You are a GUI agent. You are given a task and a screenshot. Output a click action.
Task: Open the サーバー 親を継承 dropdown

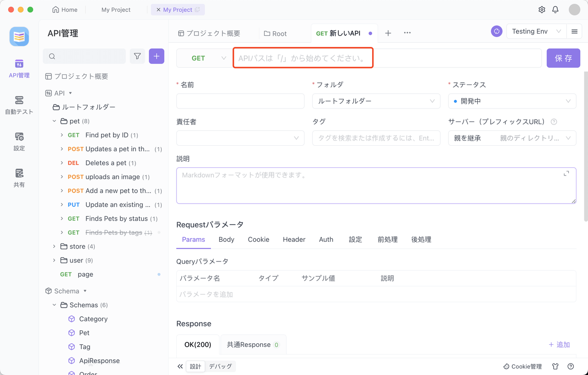512,138
